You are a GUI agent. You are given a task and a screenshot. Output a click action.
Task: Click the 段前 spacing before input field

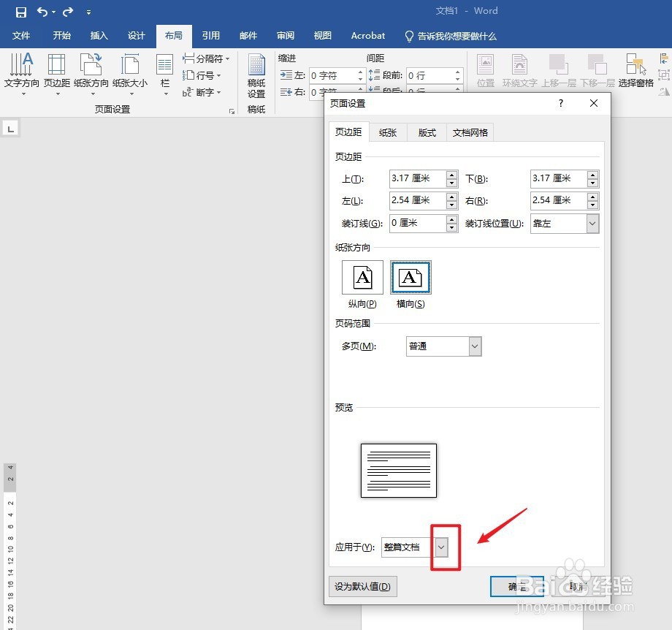(430, 75)
